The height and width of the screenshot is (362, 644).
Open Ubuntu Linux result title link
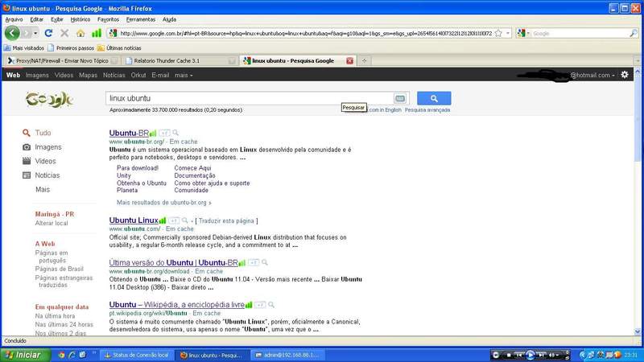coord(134,220)
